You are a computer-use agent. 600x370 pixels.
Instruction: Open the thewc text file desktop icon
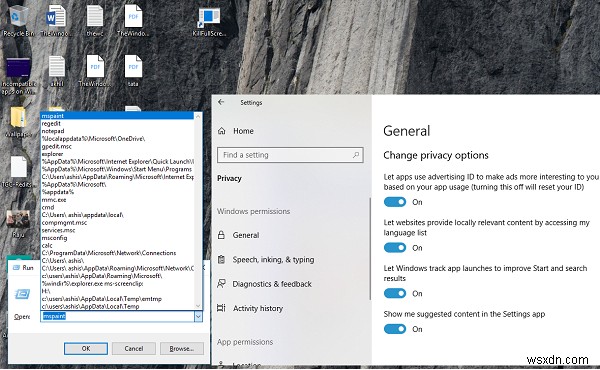(95, 22)
